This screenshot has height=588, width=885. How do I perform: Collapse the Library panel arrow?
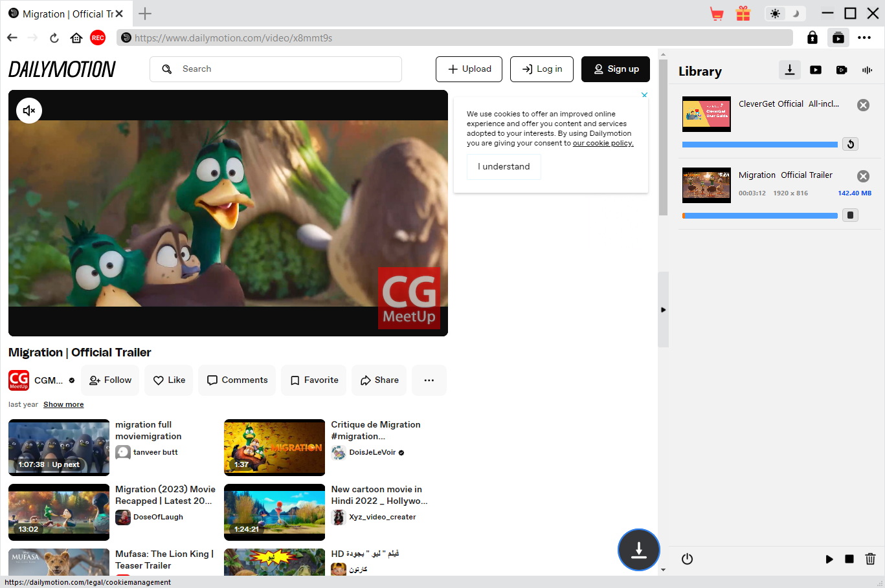pyautogui.click(x=663, y=310)
